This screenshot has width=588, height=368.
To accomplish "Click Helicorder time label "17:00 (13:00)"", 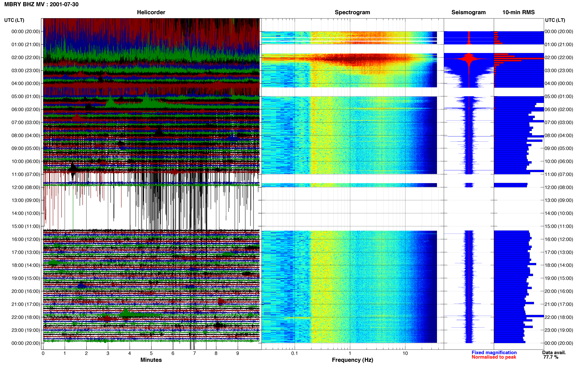I will tap(26, 252).
